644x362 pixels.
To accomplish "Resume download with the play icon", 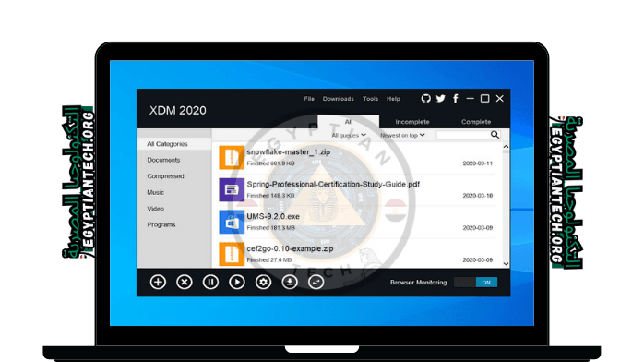I will point(237,282).
